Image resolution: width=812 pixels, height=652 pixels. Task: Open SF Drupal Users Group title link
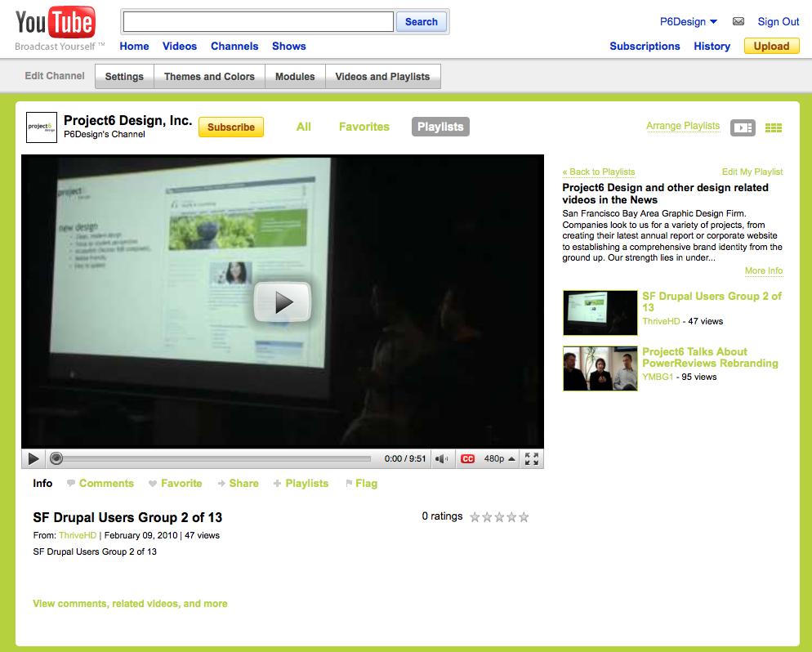pos(712,302)
